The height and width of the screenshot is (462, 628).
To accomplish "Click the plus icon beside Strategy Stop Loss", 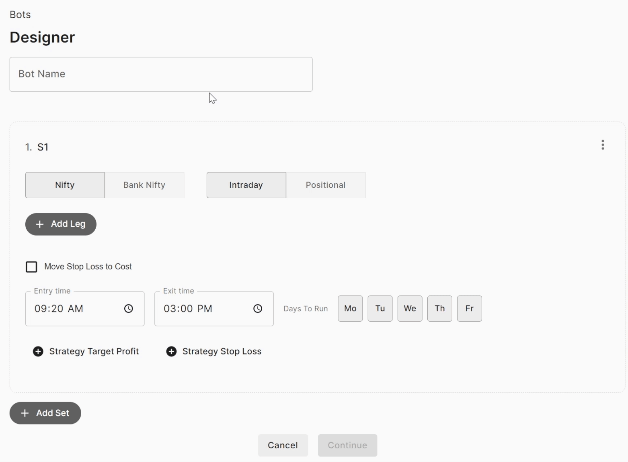I will (x=171, y=351).
